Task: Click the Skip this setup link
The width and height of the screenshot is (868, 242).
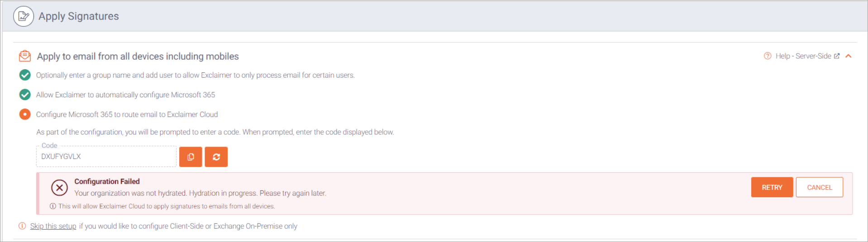Action: tap(53, 226)
